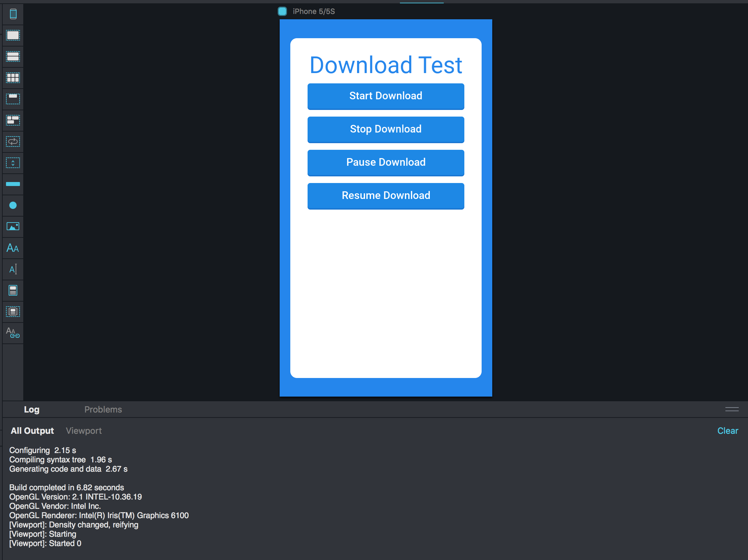Show All Output in the log
The width and height of the screenshot is (748, 560).
click(32, 431)
